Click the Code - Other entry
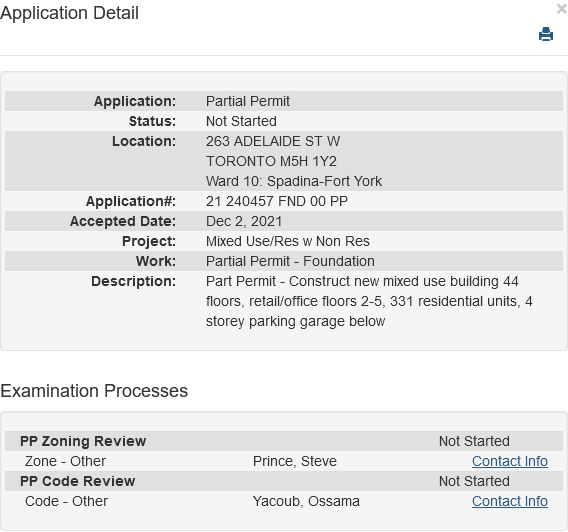568x532 pixels. pos(66,501)
